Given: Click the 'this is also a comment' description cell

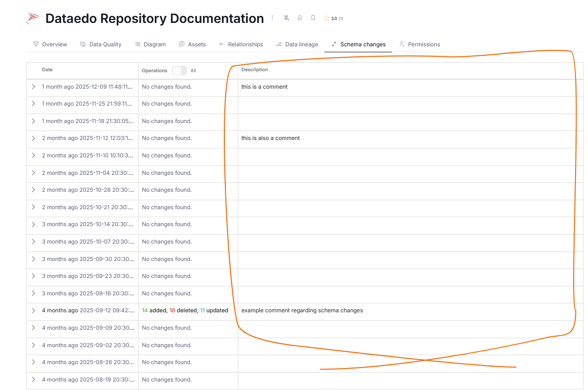Looking at the screenshot, I should 271,138.
